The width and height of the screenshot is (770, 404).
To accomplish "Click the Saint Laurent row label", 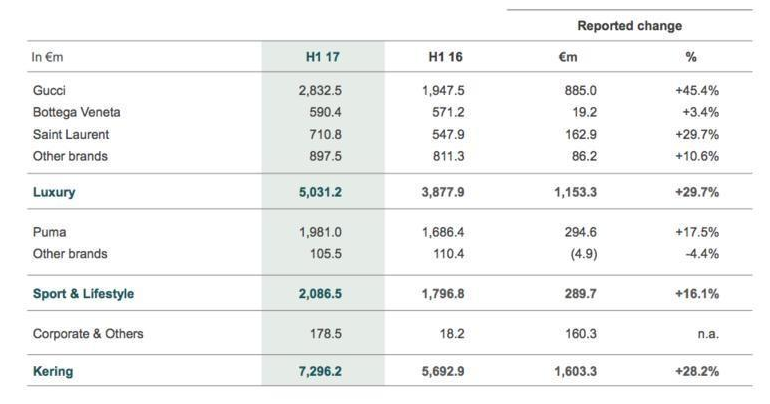I will point(71,135).
